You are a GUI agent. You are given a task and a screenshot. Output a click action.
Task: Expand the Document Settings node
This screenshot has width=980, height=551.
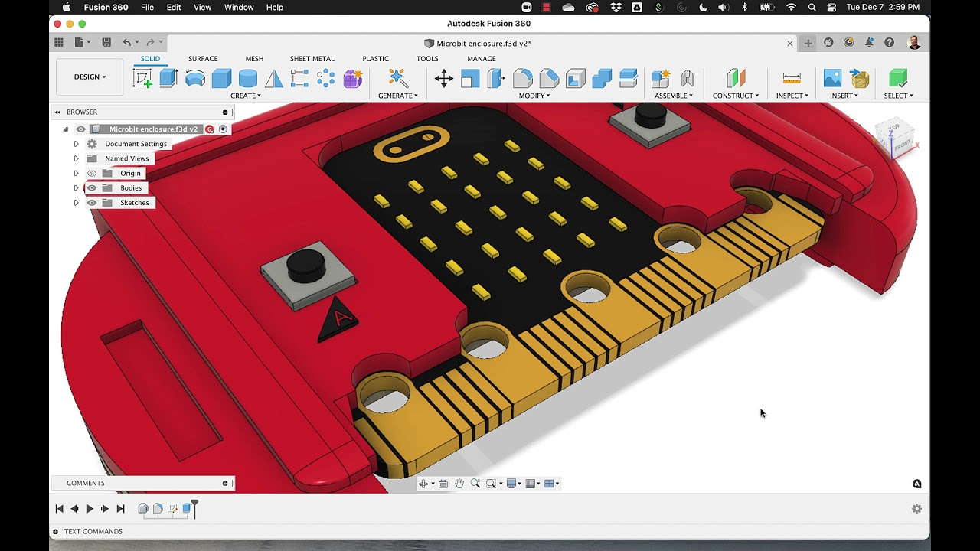(x=76, y=144)
